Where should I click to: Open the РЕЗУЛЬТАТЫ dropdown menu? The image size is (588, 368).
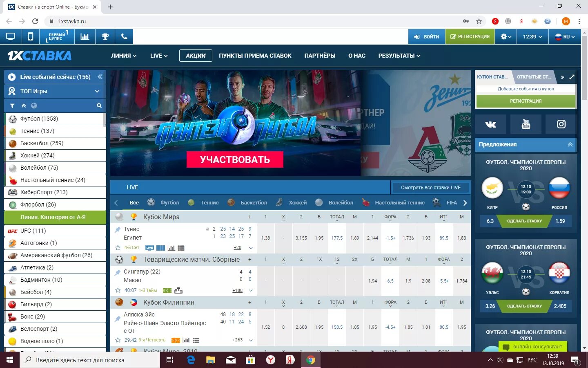399,56
